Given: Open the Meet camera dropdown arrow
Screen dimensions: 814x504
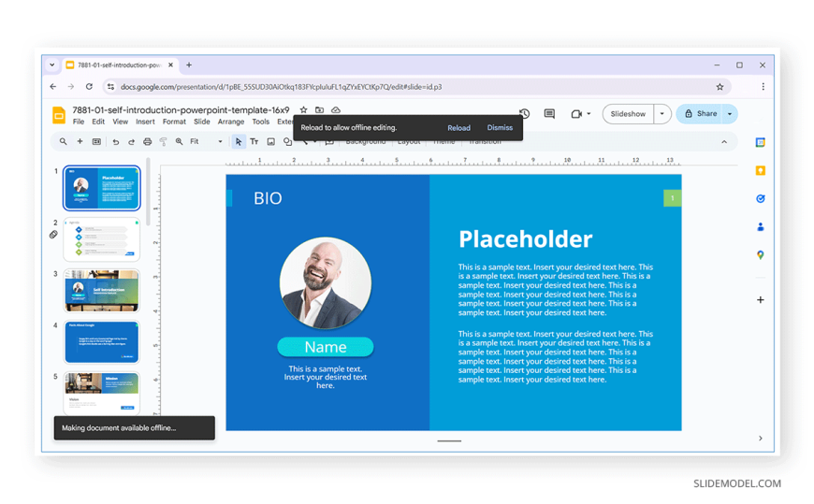Looking at the screenshot, I should tap(589, 114).
